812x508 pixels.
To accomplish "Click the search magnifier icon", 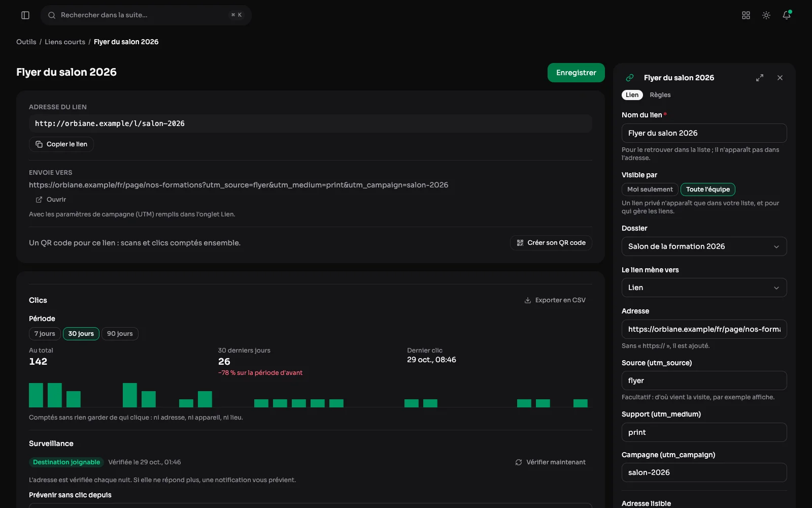I will coord(52,15).
